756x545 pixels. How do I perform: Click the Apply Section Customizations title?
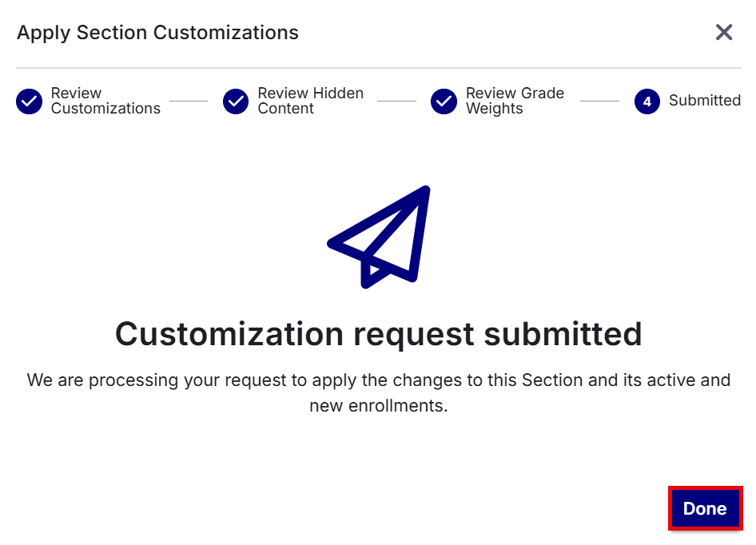(157, 33)
